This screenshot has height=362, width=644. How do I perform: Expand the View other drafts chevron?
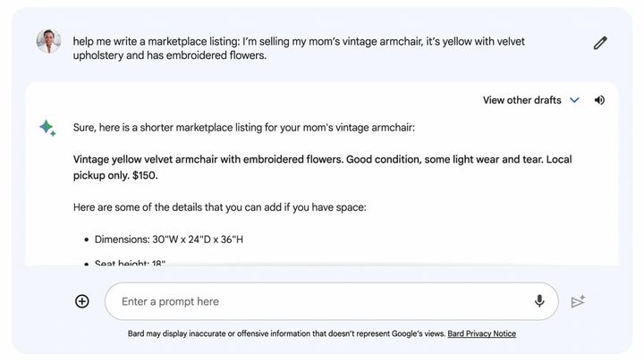coord(574,100)
